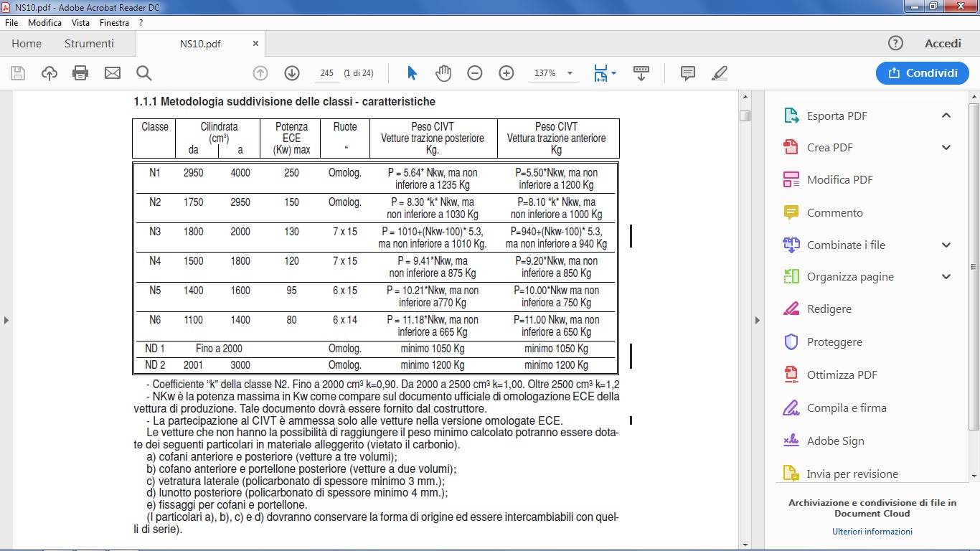Click Accedi to sign in

coord(943,44)
